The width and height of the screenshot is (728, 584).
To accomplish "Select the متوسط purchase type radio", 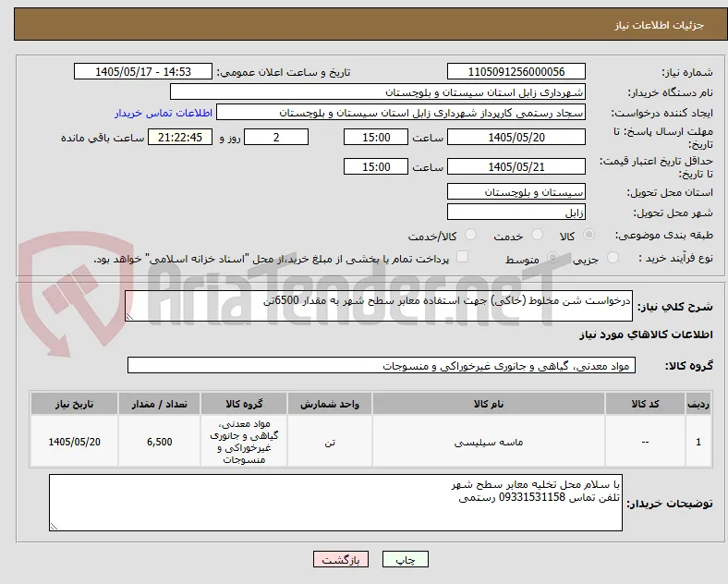I will (x=552, y=258).
